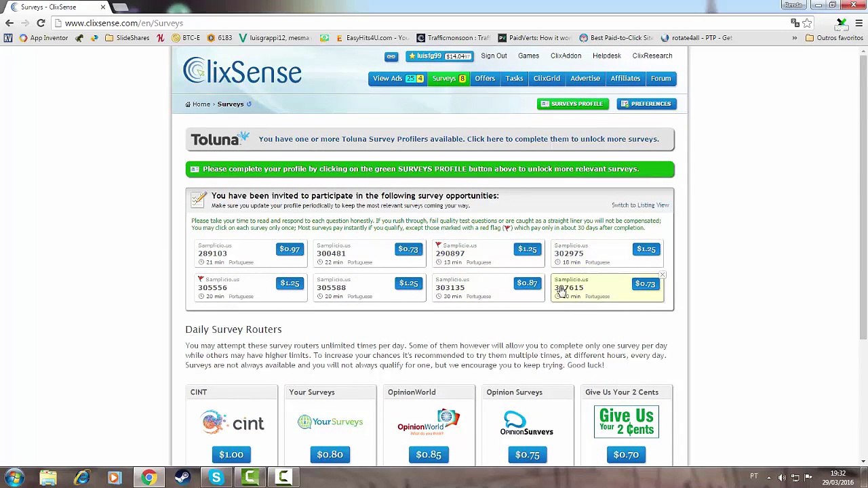The image size is (868, 488).
Task: Open the Outros favoritos bookmarks folder
Action: [834, 38]
